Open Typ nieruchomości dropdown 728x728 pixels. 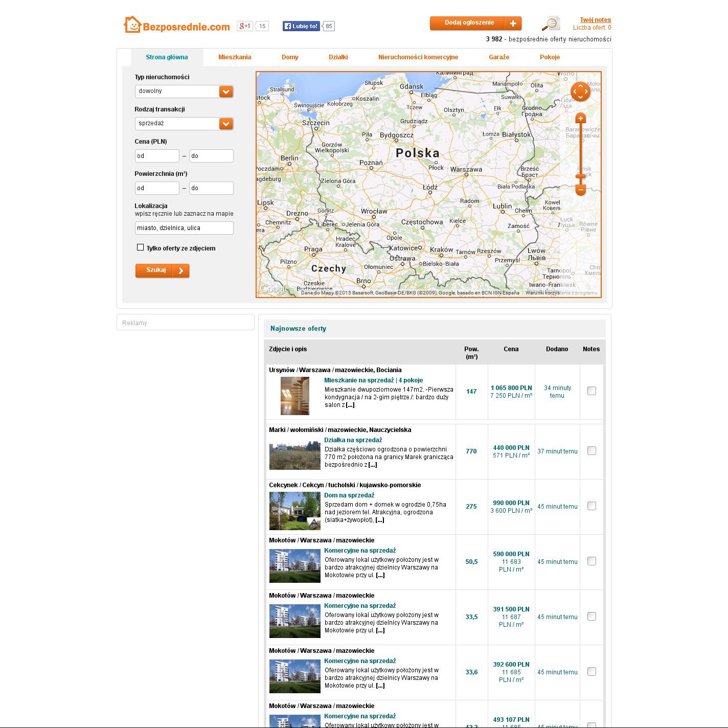point(226,92)
